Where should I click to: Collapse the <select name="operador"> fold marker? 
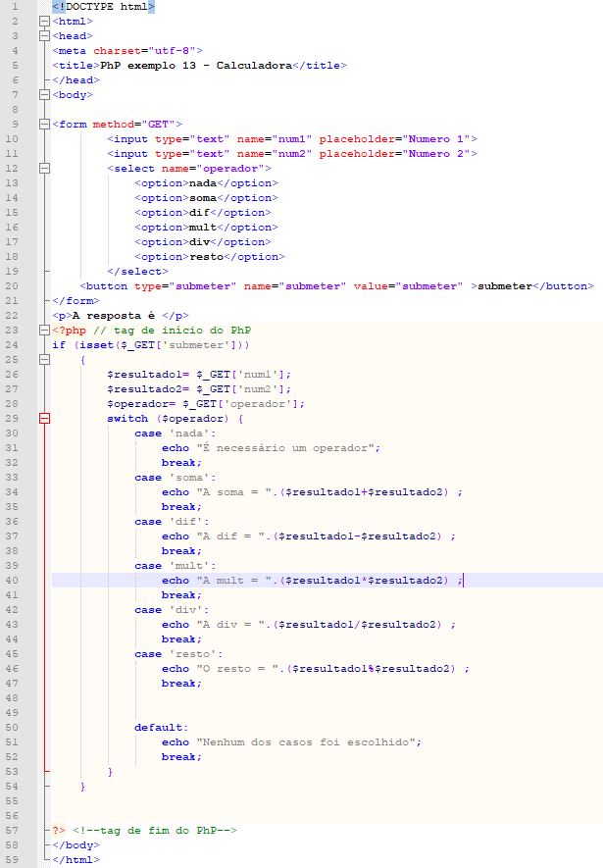tap(45, 169)
